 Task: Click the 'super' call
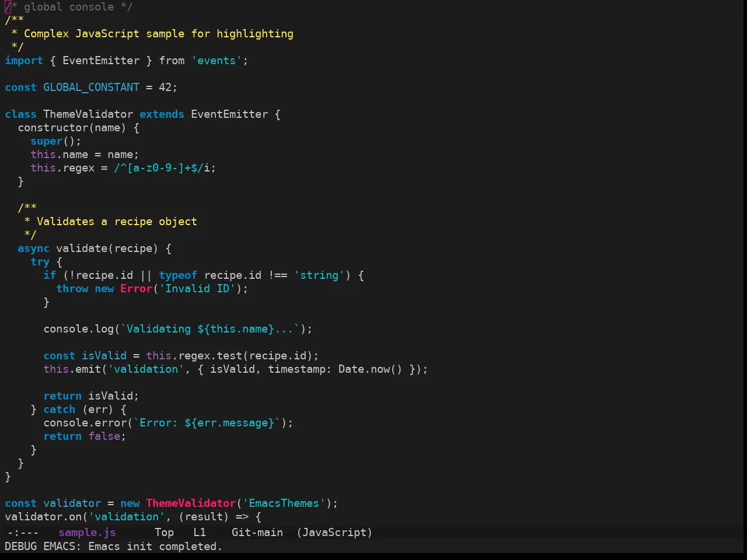coord(46,141)
